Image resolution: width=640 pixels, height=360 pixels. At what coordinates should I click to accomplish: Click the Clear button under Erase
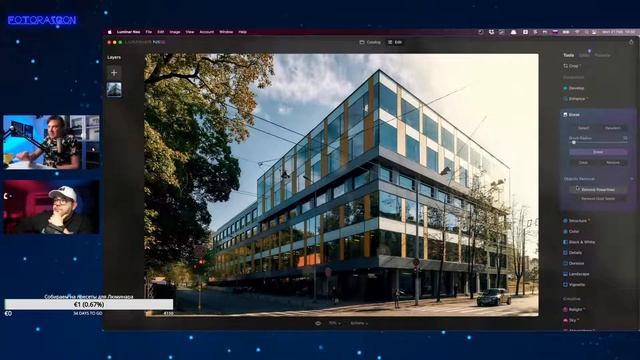click(x=583, y=162)
